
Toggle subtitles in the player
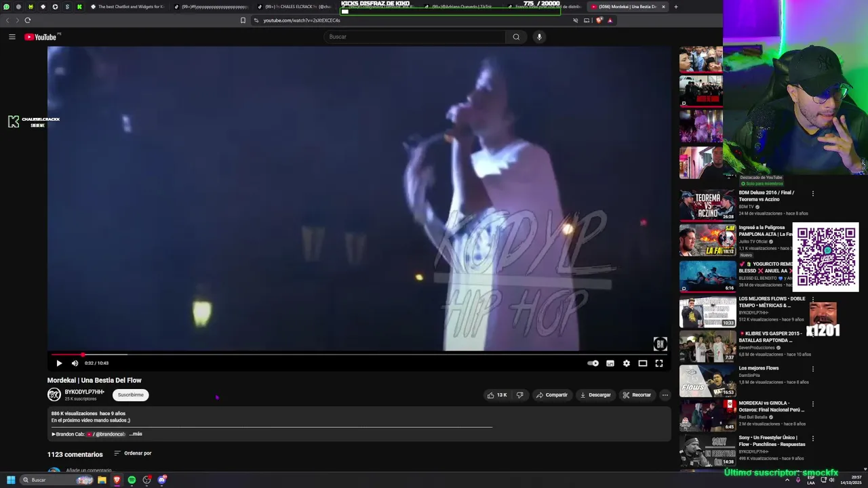tap(610, 363)
